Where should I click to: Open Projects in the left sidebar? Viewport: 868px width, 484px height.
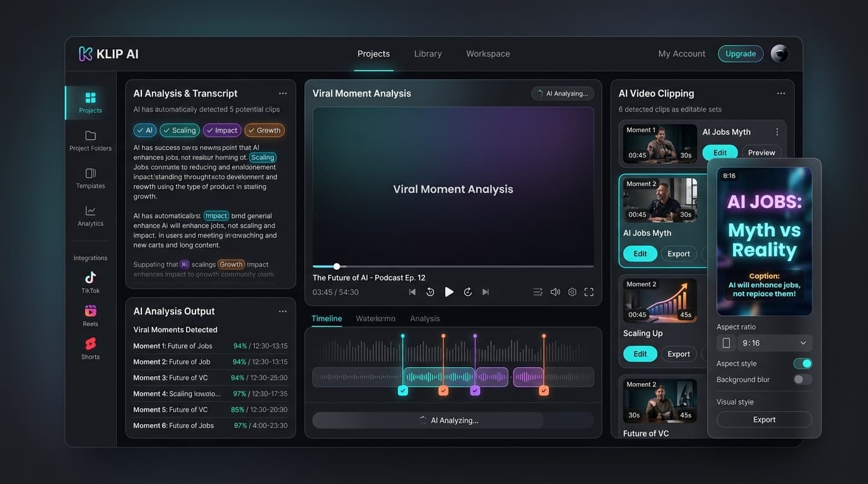(x=90, y=103)
